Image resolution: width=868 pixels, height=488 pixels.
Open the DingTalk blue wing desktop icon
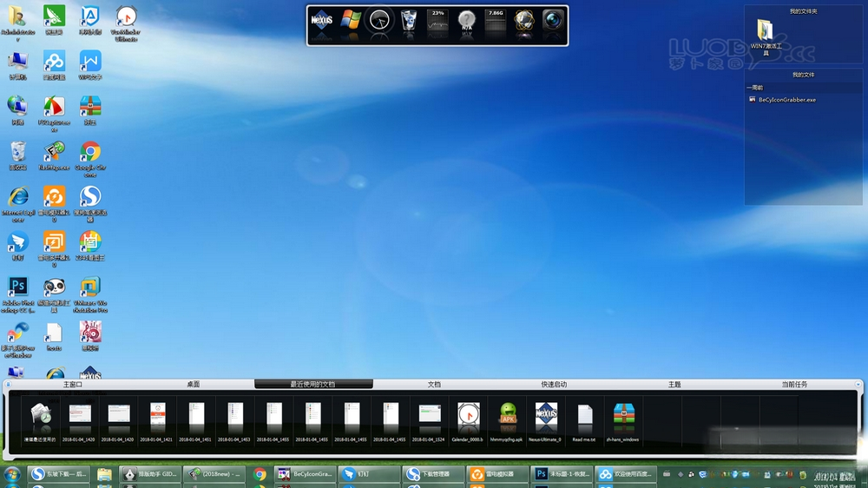click(17, 246)
